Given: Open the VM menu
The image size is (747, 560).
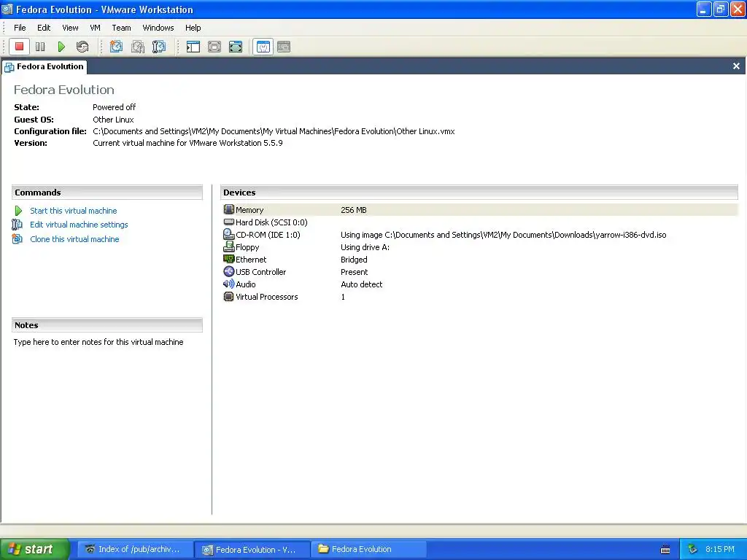Looking at the screenshot, I should point(96,28).
